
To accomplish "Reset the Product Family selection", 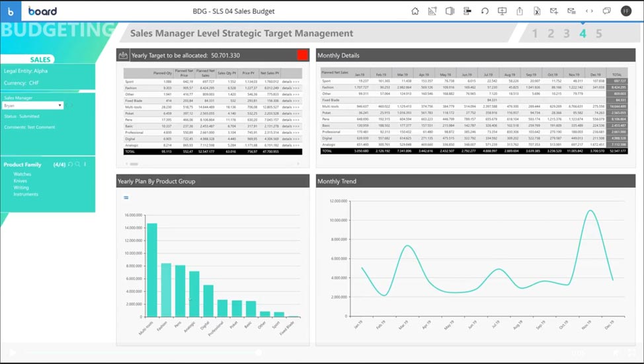I will click(70, 164).
